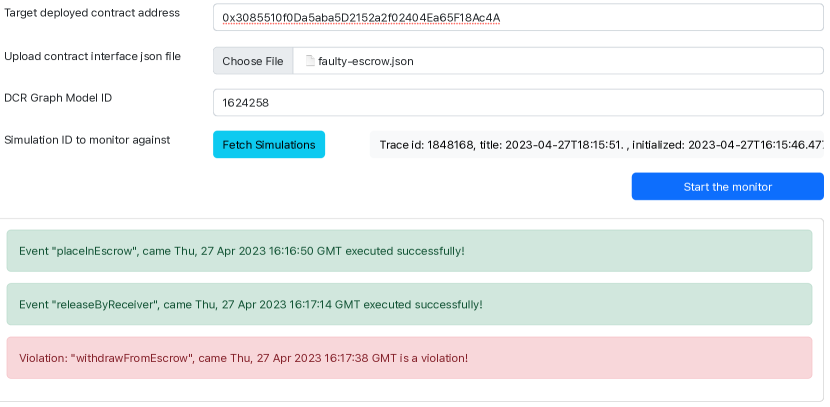
Task: Start the monitor
Action: pyautogui.click(x=727, y=187)
